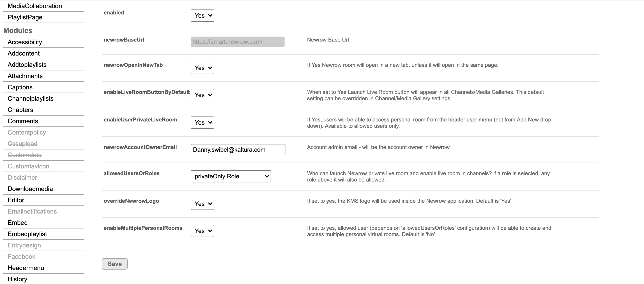
Task: Go to the Channelplaylists module
Action: 30,98
